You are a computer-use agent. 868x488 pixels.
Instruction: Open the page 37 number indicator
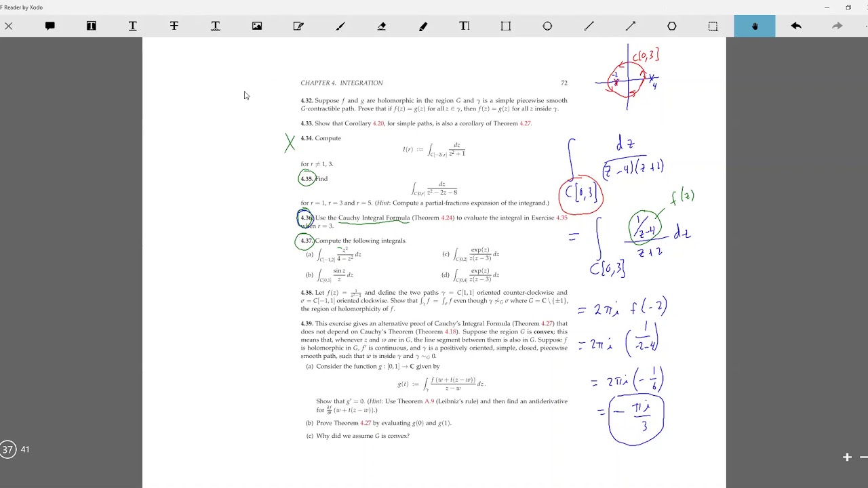click(7, 449)
